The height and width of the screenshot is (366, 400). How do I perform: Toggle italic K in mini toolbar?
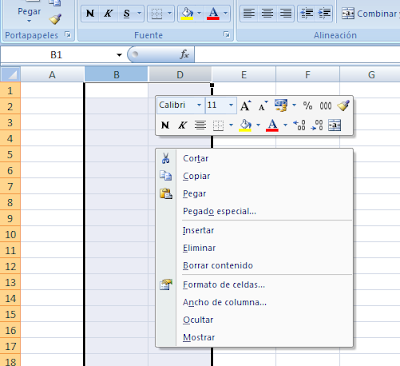point(182,125)
